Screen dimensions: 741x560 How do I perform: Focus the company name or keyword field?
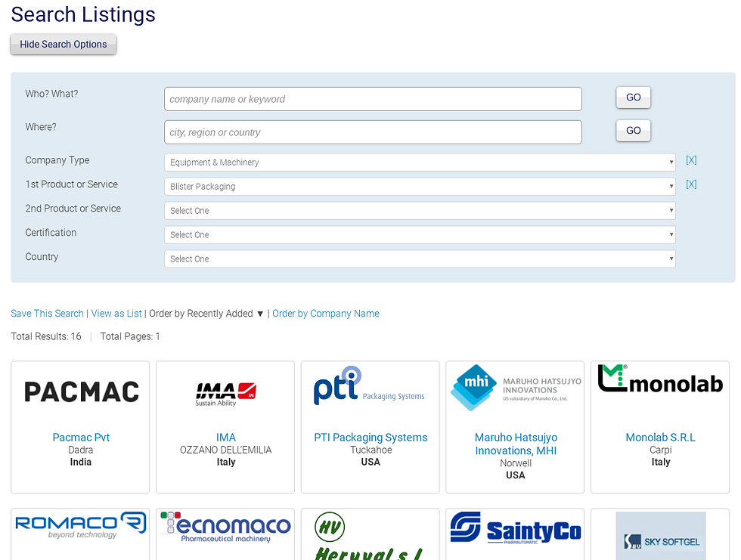[373, 99]
